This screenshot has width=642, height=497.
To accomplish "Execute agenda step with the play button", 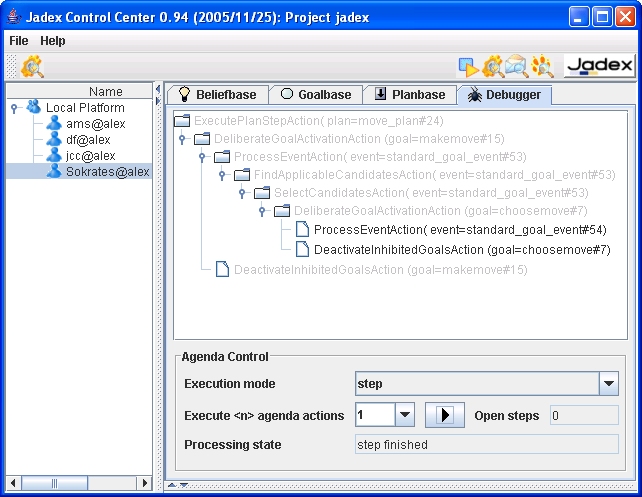I will [445, 415].
